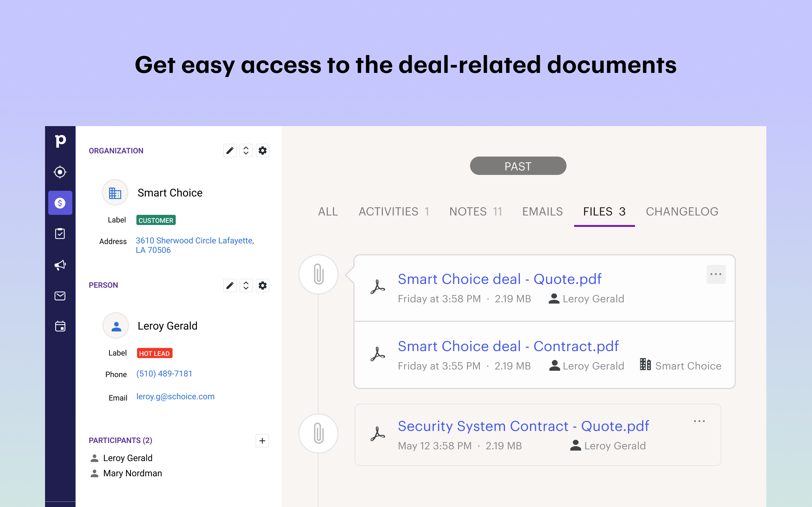This screenshot has height=507, width=812.
Task: Open Person section settings gear
Action: [263, 286]
